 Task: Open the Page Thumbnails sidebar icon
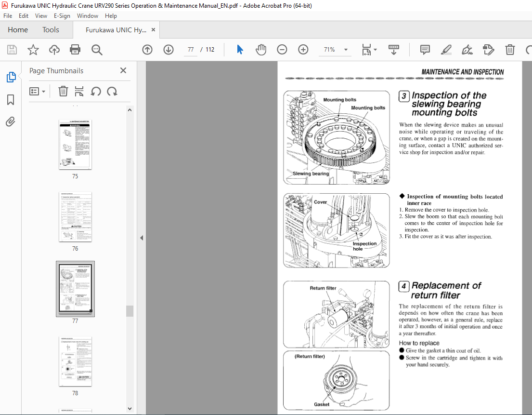11,77
